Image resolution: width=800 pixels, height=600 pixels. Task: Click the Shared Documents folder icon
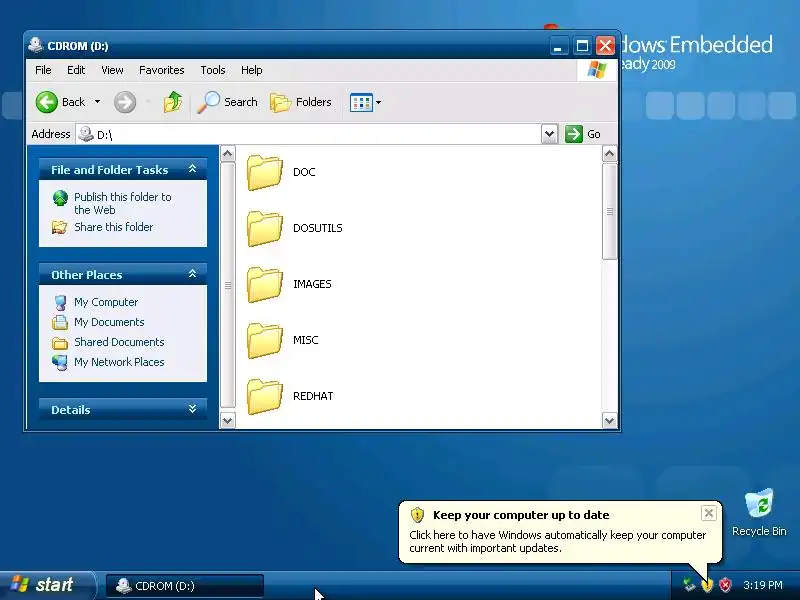point(60,343)
